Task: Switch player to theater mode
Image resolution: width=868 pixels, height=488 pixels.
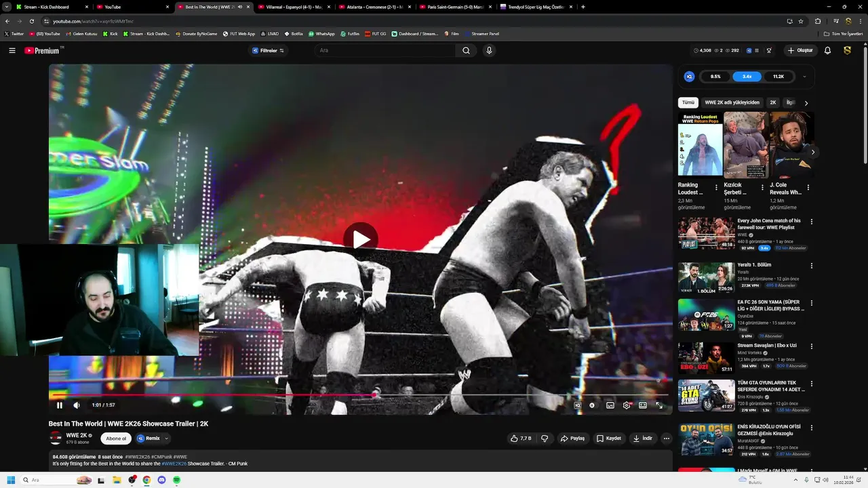Action: (643, 405)
